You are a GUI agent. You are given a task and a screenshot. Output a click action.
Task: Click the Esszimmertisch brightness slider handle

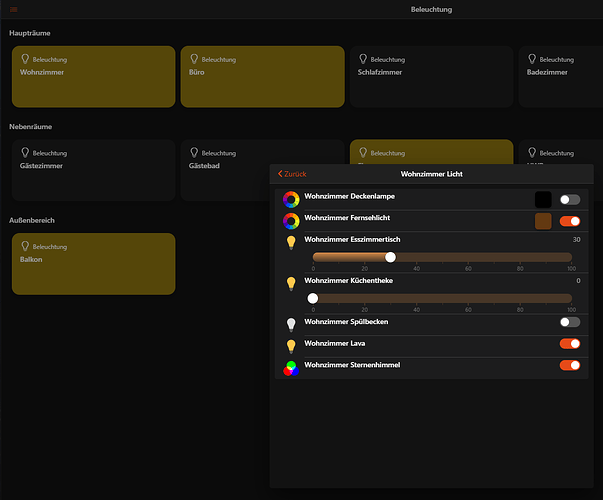(390, 257)
